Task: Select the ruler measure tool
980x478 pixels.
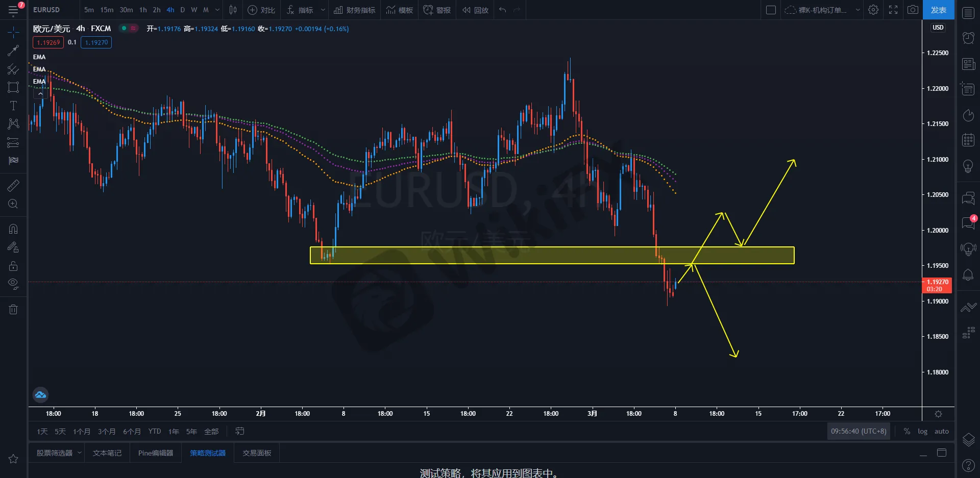Action: (x=13, y=185)
